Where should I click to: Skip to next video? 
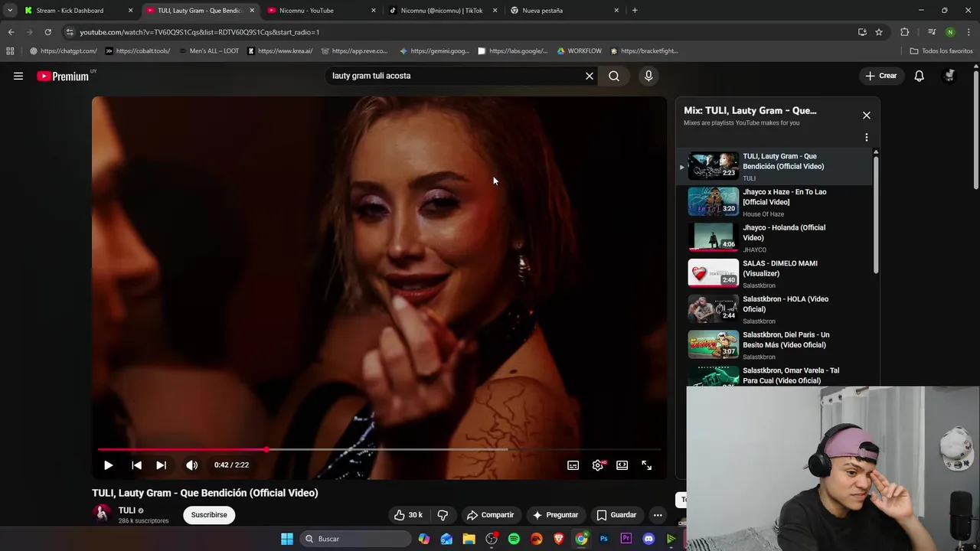click(x=161, y=465)
